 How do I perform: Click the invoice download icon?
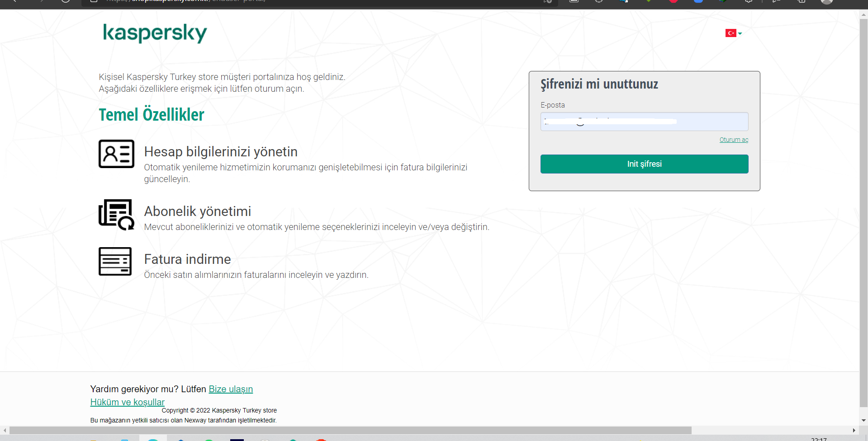(115, 261)
